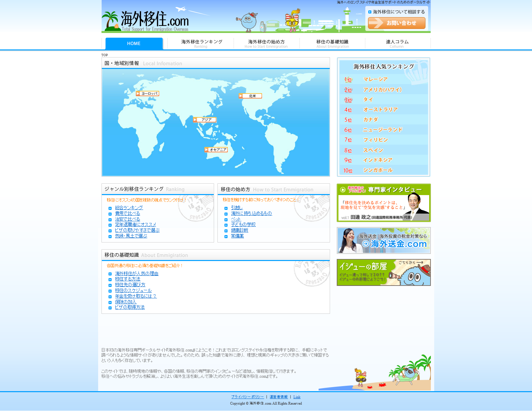Click the arrow icon beside 常備薬
Image resolution: width=532 pixels, height=411 pixels.
coord(226,236)
